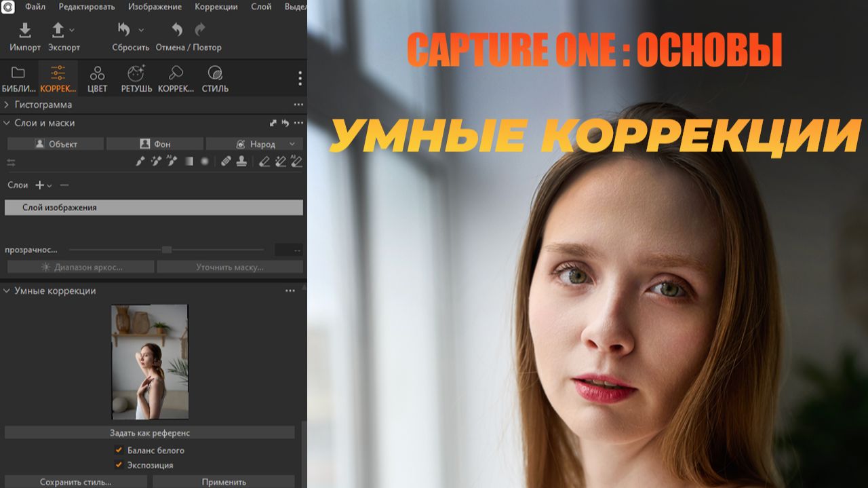
Task: Select the Erase Mask tool
Action: [x=265, y=162]
